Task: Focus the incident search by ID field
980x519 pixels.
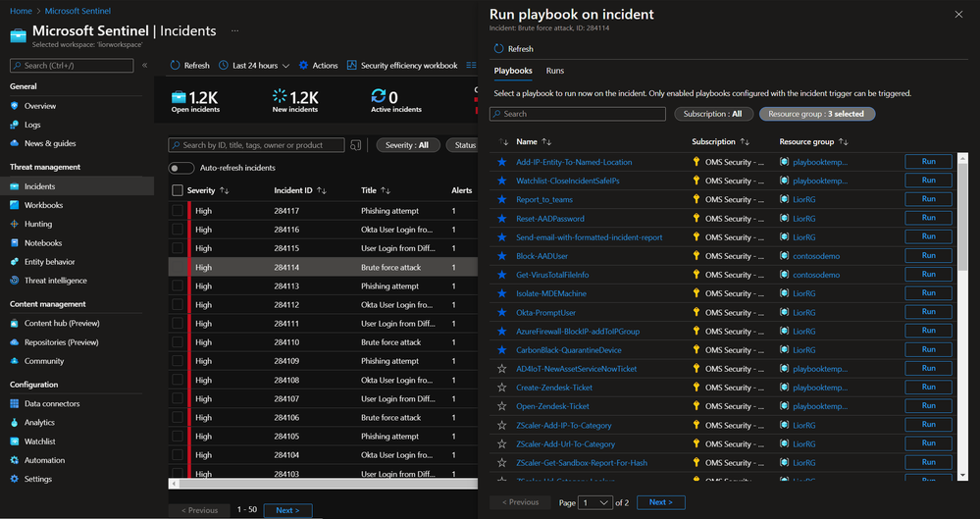Action: point(256,145)
